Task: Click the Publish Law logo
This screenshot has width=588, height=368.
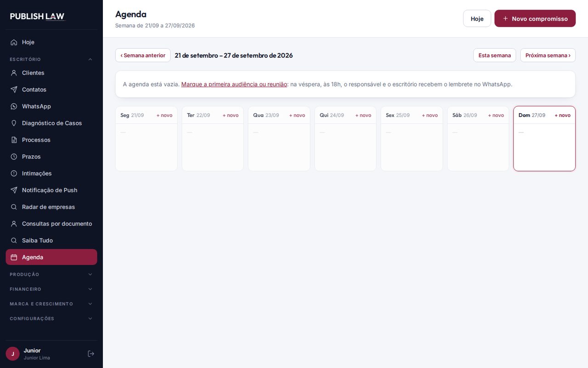Action: point(38,17)
